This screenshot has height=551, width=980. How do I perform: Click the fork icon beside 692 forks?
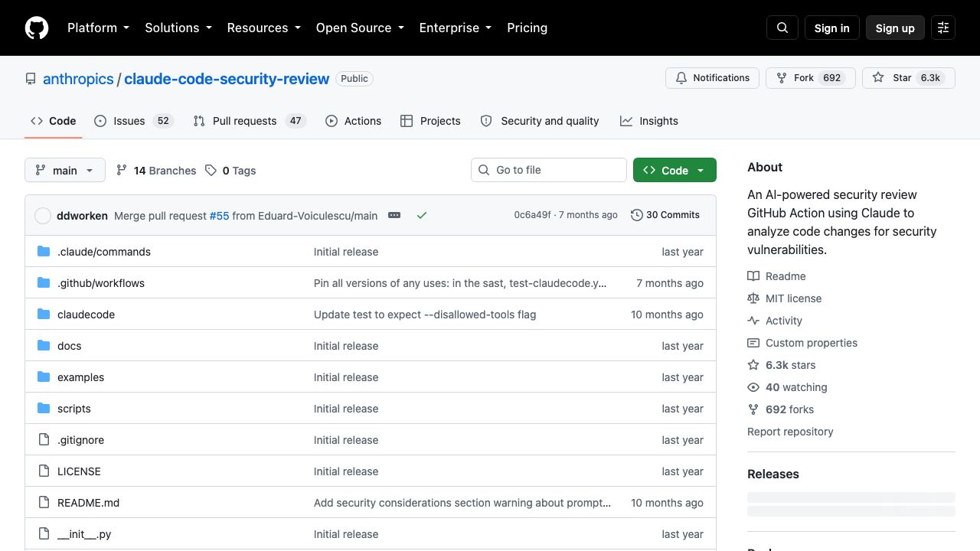(x=753, y=409)
